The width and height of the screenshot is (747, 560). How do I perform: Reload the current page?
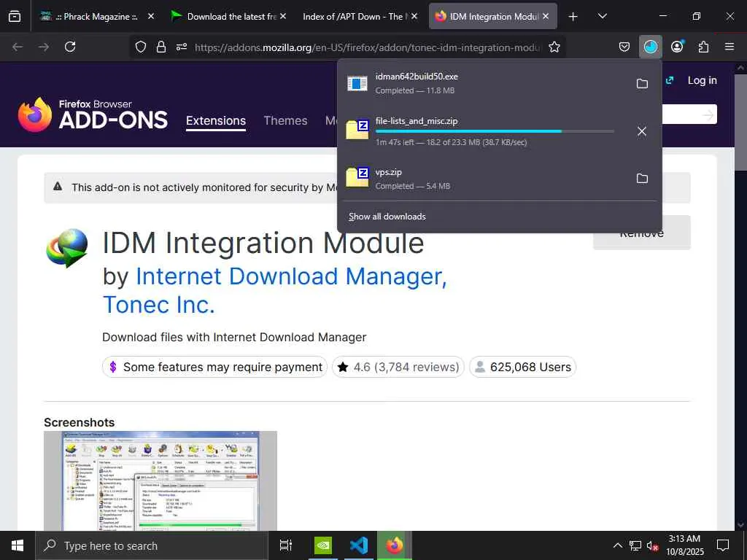[x=70, y=47]
